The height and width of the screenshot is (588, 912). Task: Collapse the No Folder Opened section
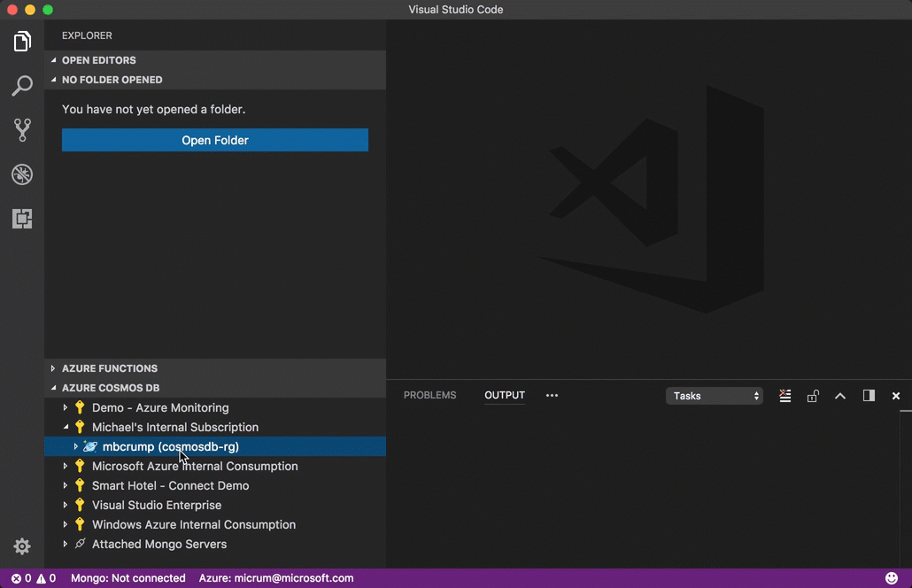(53, 79)
